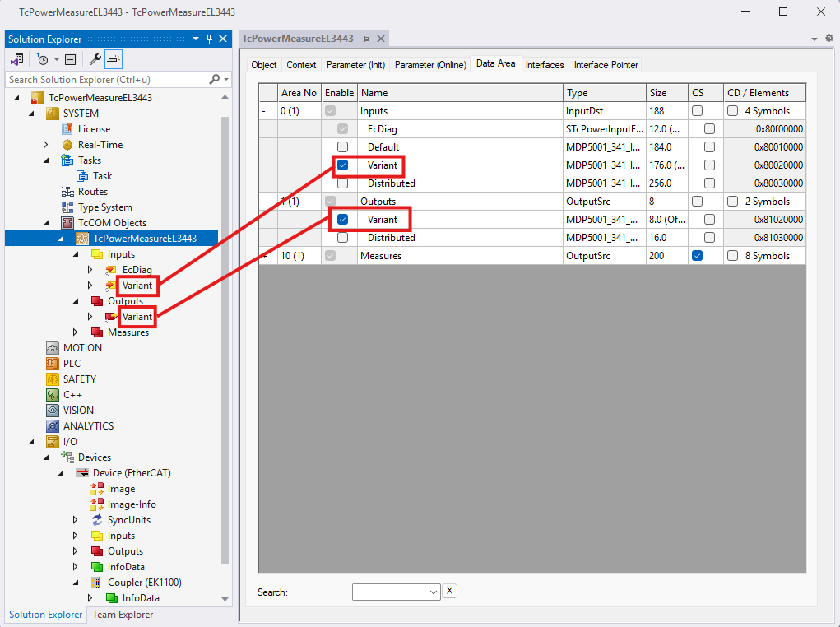Click the Properties wrench icon
Image resolution: width=840 pixels, height=627 pixels.
pyautogui.click(x=95, y=59)
